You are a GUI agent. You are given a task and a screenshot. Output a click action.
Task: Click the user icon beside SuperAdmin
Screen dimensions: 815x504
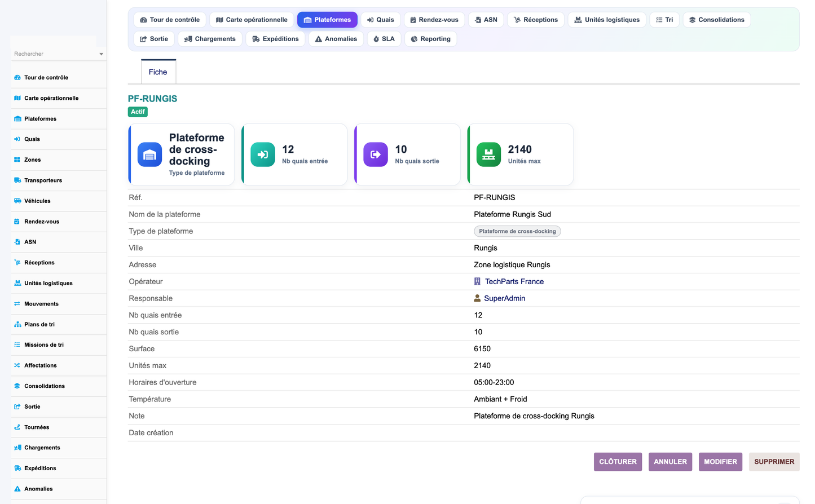(477, 298)
